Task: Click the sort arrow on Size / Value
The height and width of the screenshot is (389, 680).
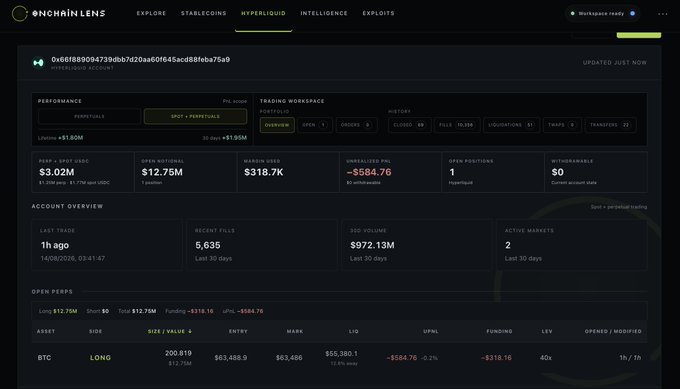Action: (x=190, y=331)
